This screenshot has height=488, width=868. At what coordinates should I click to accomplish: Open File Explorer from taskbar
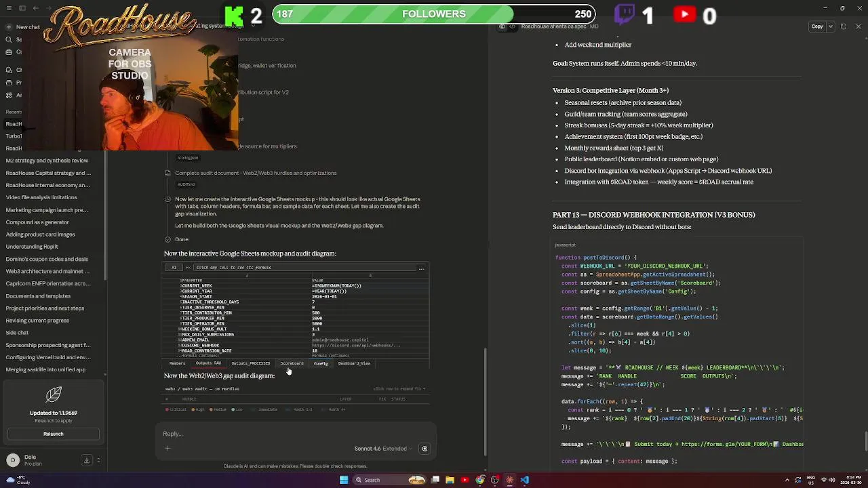(450, 480)
